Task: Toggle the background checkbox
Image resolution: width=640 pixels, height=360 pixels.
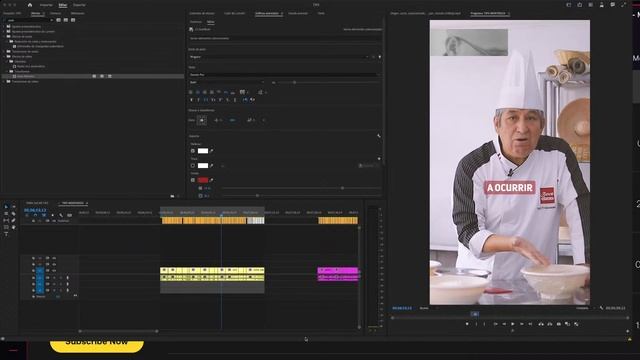Action: pos(193,180)
